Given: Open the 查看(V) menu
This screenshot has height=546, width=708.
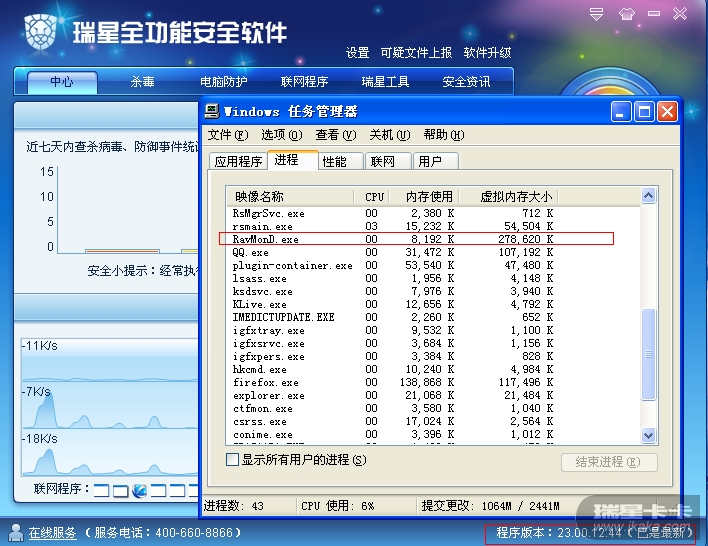Looking at the screenshot, I should pyautogui.click(x=336, y=135).
